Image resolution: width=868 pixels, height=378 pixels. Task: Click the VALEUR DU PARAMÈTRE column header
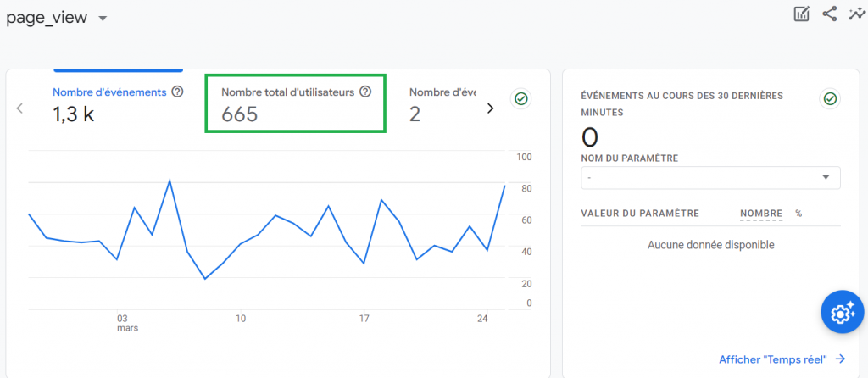(639, 214)
